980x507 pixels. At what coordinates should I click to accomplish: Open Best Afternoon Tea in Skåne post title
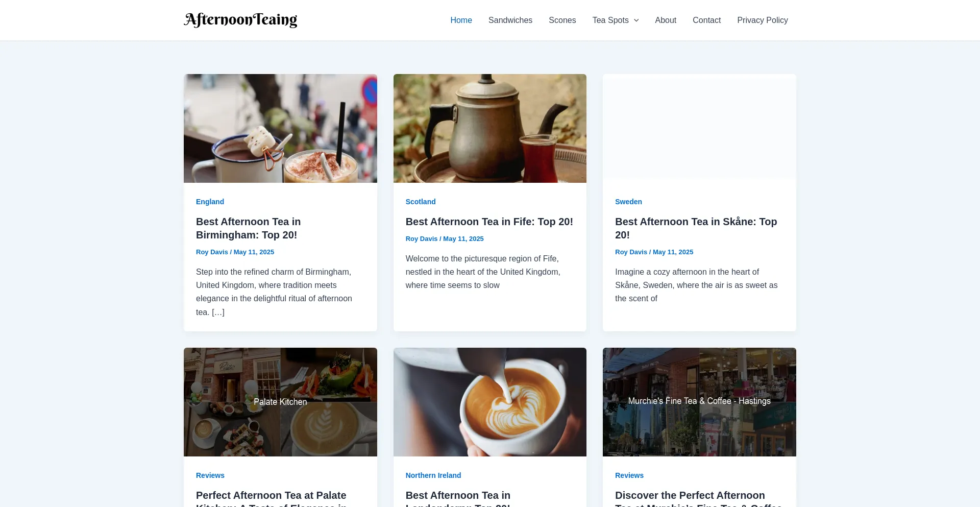[x=696, y=228]
